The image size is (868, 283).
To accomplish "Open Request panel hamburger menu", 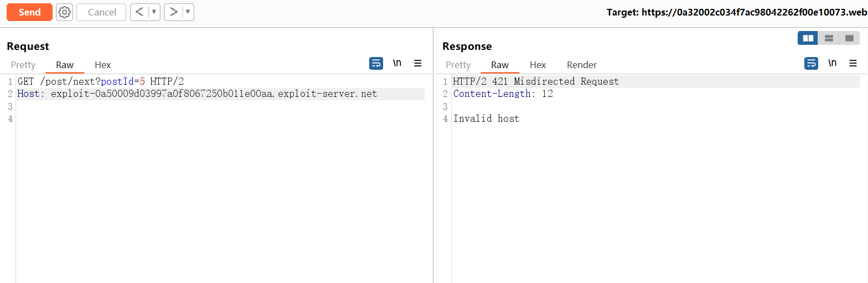I will (418, 63).
